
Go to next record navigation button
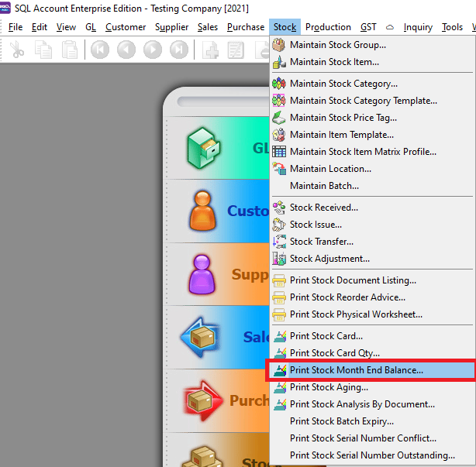coord(153,50)
